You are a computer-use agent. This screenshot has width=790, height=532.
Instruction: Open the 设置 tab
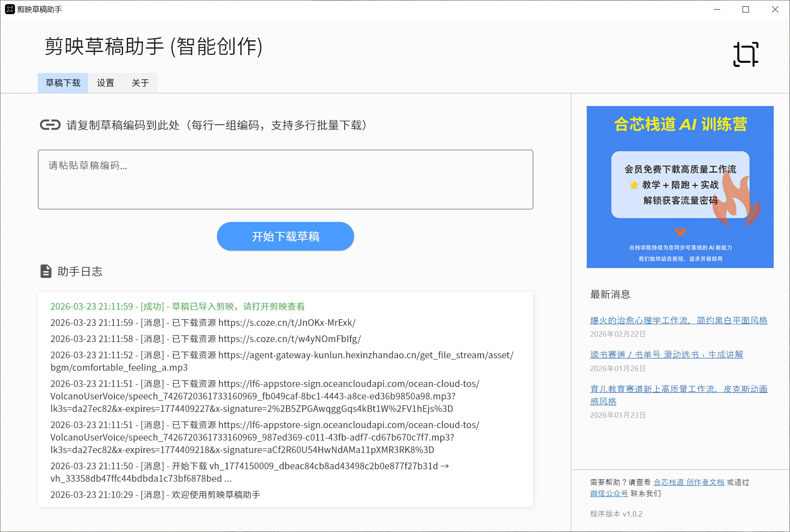click(105, 83)
